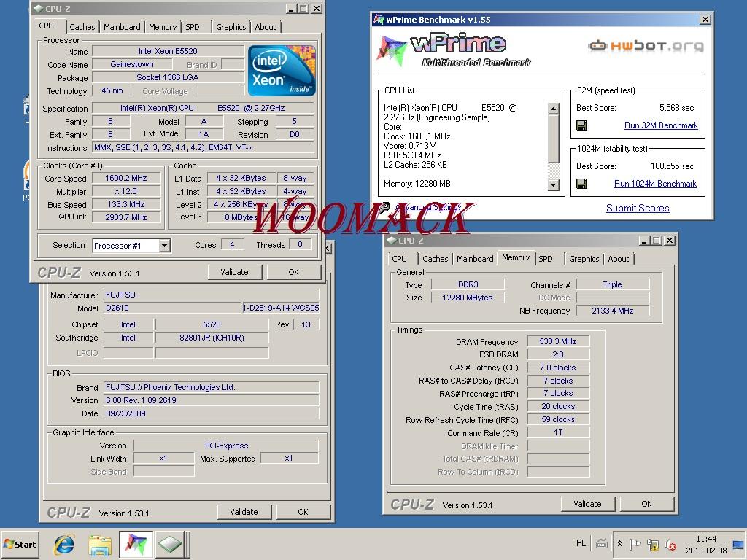This screenshot has width=747, height=560.
Task: Click the Southbridge value 82801JR (ICH10R)
Action: click(x=212, y=338)
